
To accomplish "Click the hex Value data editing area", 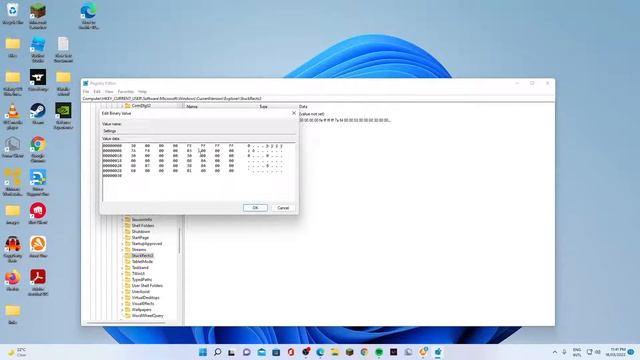I will (x=198, y=171).
